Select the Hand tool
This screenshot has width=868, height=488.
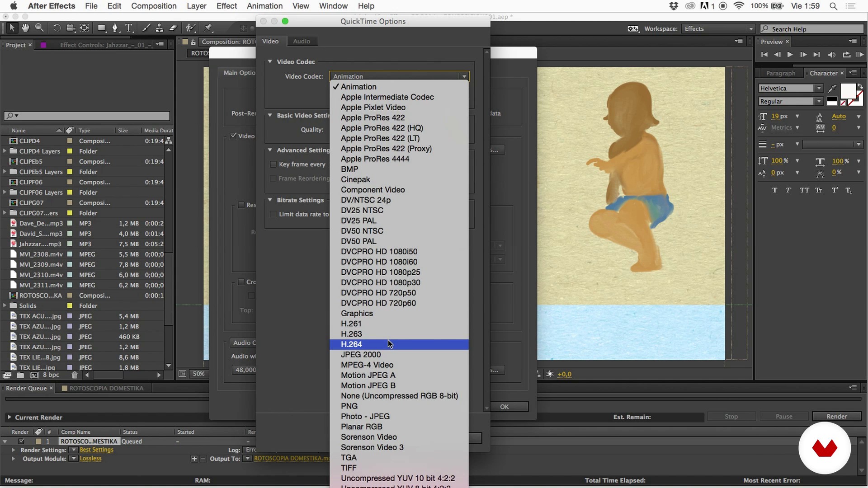pos(25,28)
